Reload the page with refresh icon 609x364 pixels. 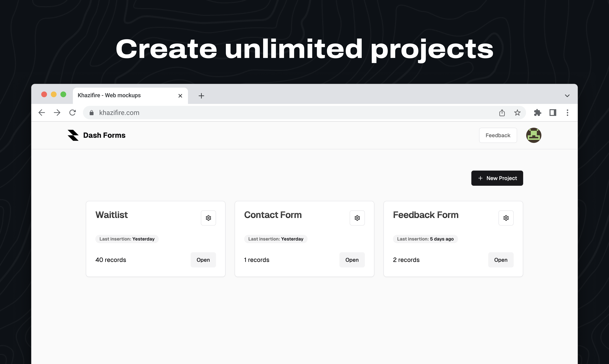coord(72,113)
